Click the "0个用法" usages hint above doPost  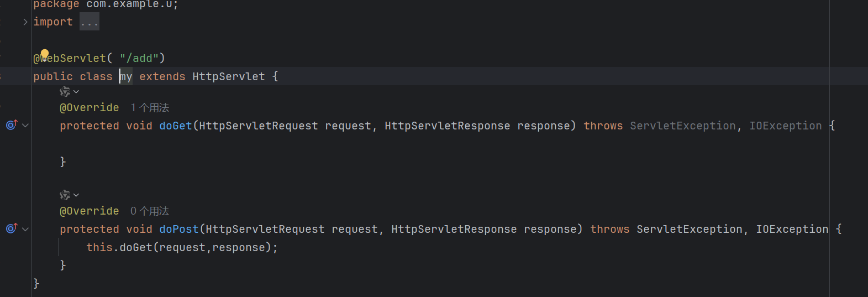[x=150, y=211]
